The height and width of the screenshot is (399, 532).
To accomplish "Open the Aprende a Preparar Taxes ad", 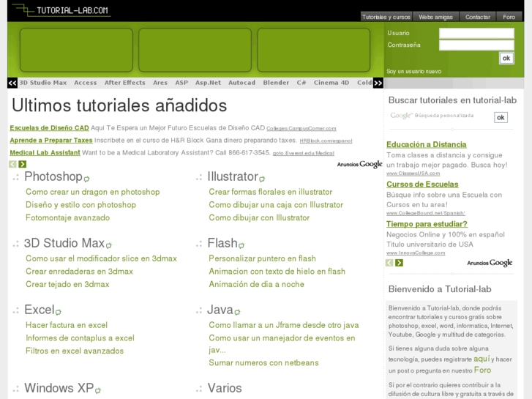I will (x=51, y=141).
